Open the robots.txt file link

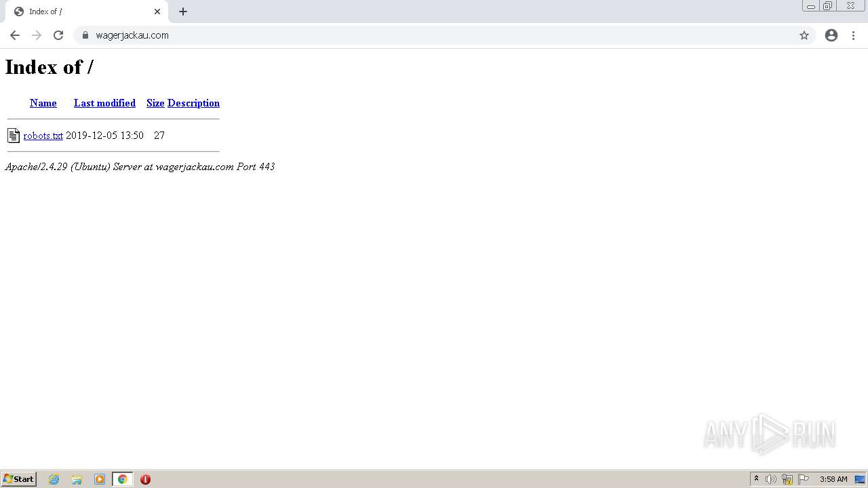(x=43, y=136)
